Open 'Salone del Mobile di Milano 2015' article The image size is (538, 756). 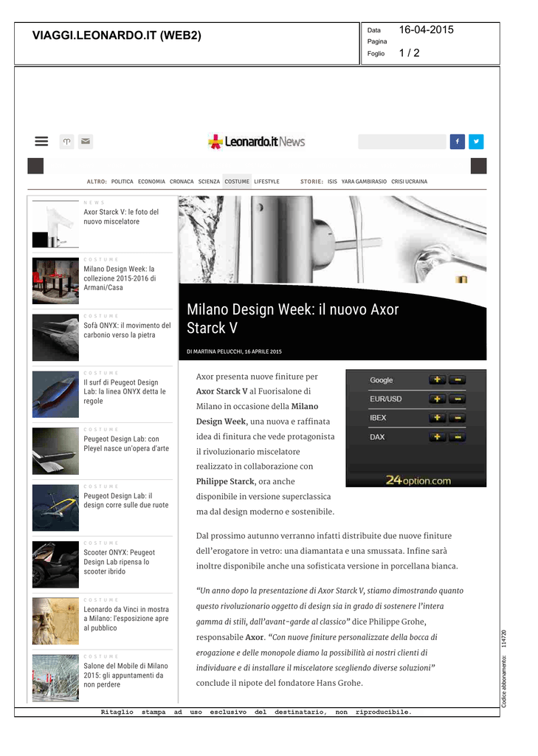click(x=125, y=675)
